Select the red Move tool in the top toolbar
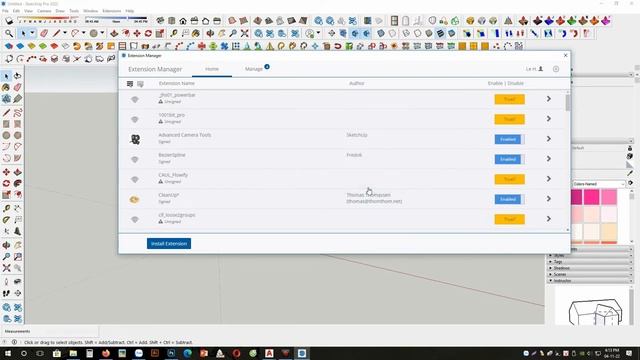640x360 pixels. pyautogui.click(x=137, y=33)
